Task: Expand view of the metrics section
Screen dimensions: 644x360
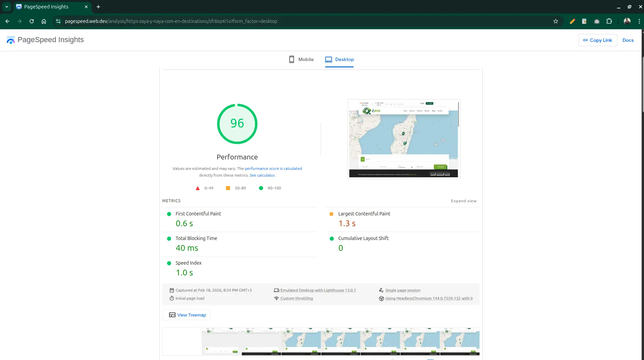Action: 463,201
